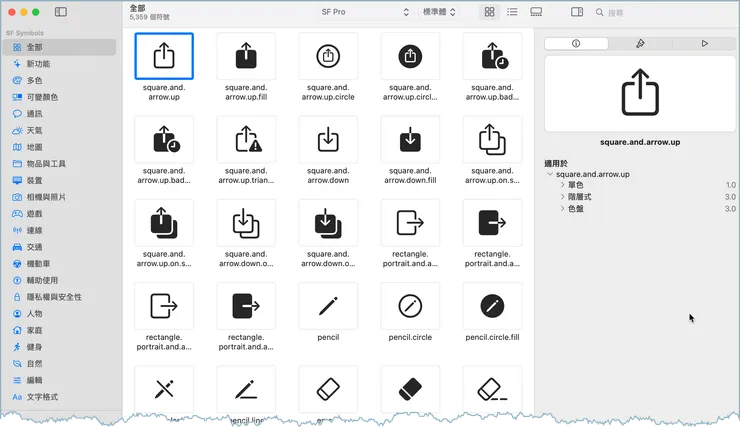Switch to grid view
Viewport: 740px width, 427px height.
coord(489,12)
